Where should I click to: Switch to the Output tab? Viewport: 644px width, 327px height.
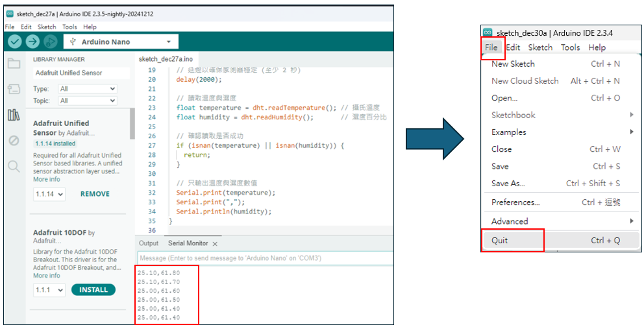(x=149, y=243)
